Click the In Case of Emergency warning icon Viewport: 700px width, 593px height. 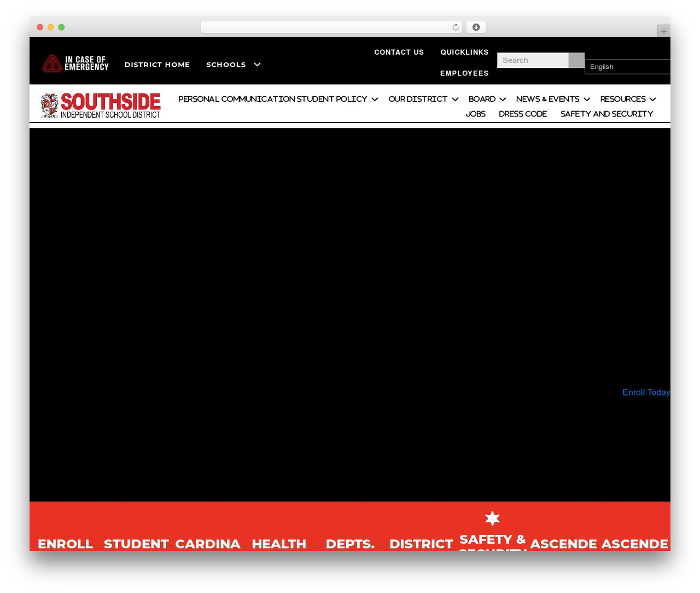(x=52, y=63)
